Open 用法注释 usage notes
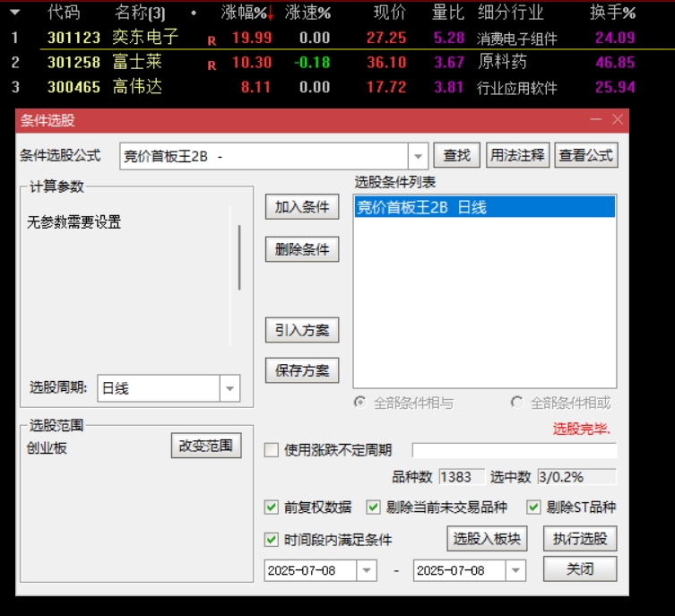Viewport: 675px width, 616px height. pyautogui.click(x=517, y=155)
